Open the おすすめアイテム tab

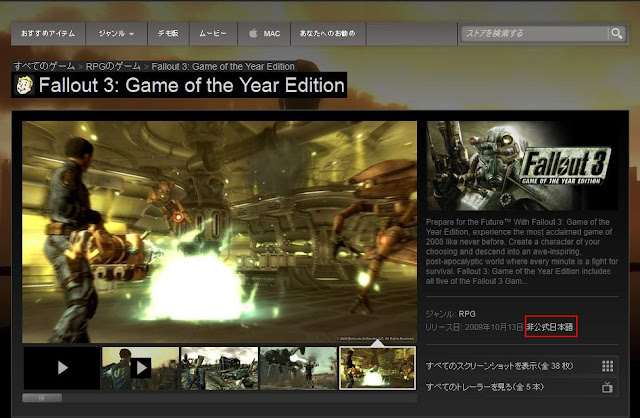pos(48,33)
